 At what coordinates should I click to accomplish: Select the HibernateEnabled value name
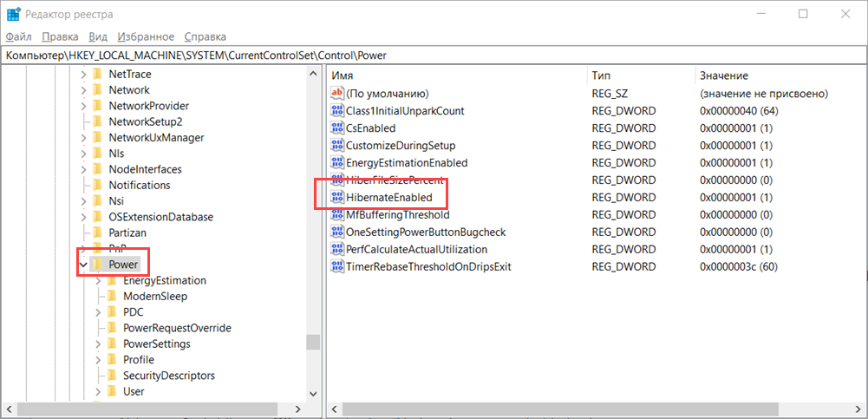[388, 197]
